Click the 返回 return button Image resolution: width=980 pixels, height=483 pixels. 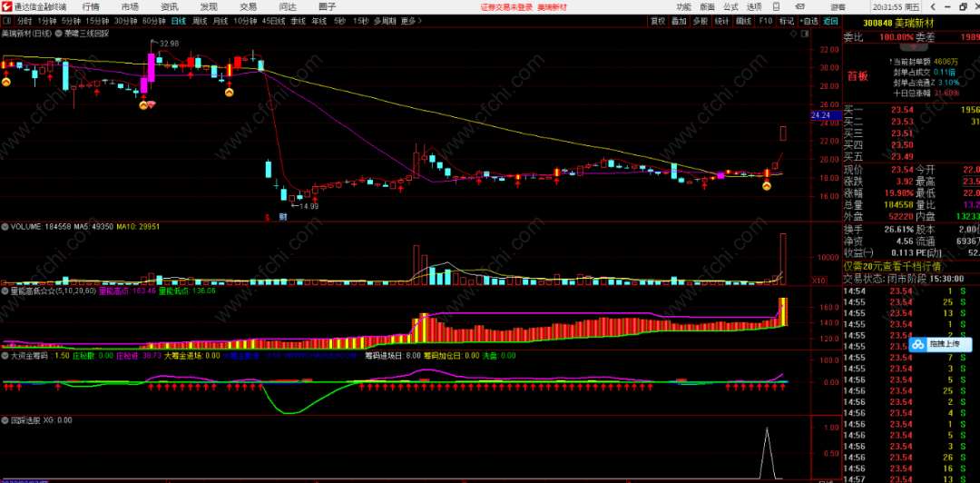[830, 21]
